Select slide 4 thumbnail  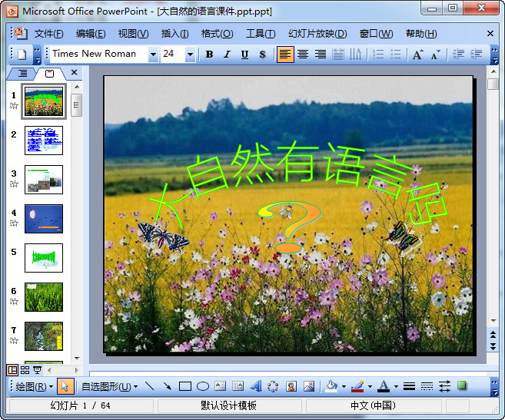point(44,219)
